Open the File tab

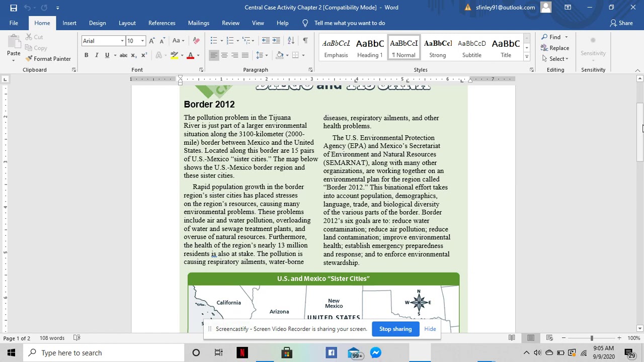pos(14,23)
